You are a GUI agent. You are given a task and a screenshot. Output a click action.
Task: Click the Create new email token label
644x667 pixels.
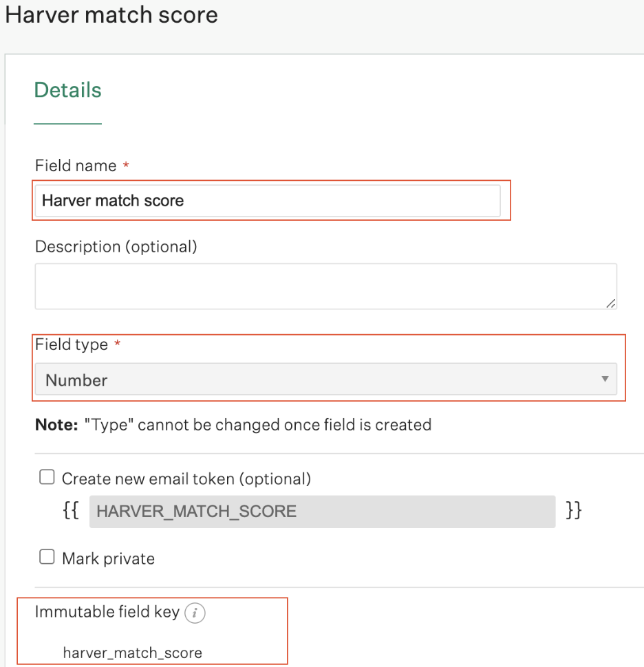(186, 479)
